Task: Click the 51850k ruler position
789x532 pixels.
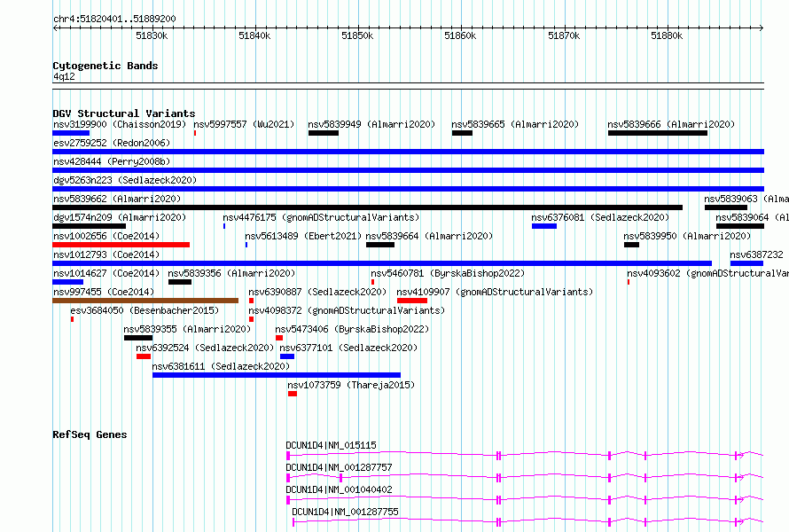Action: [x=357, y=35]
